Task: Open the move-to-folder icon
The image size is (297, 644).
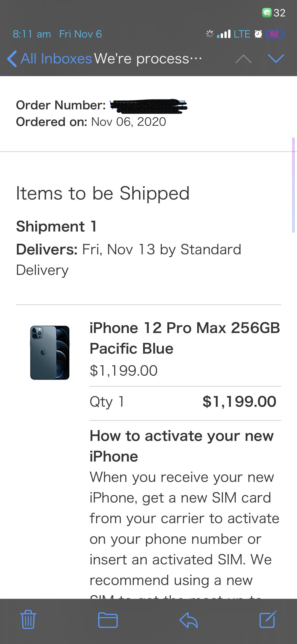Action: 108,620
